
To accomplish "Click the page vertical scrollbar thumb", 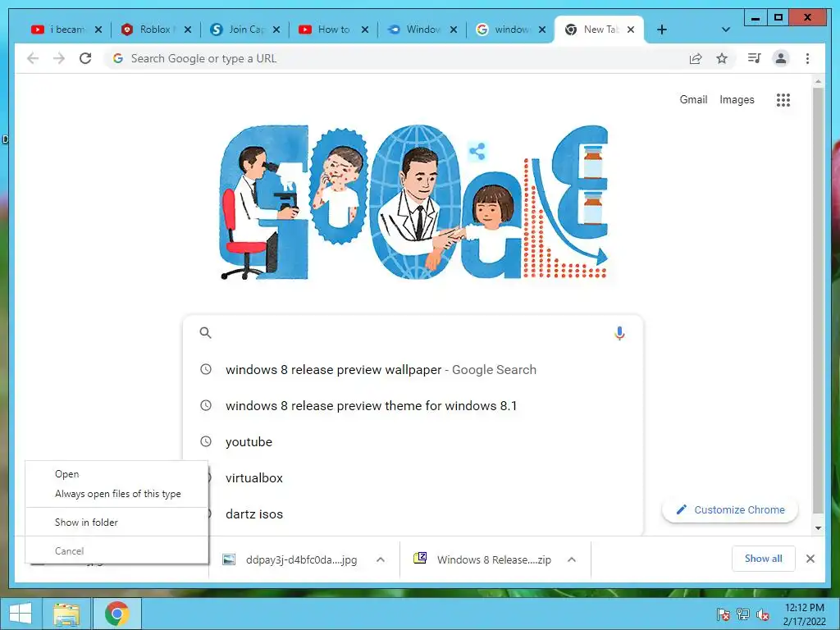I will [818, 300].
